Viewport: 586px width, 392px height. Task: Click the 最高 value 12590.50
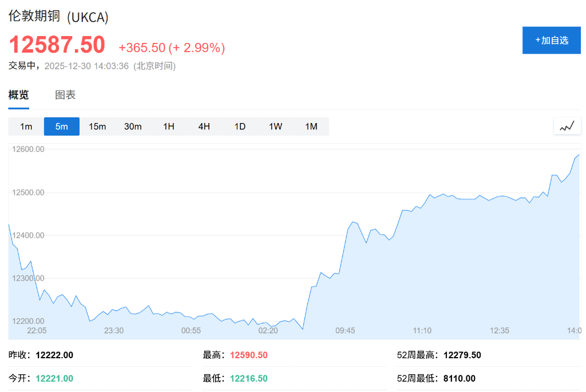pos(248,355)
